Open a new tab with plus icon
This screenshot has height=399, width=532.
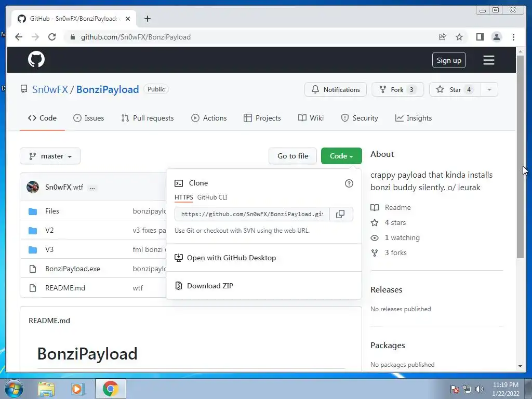coord(147,19)
